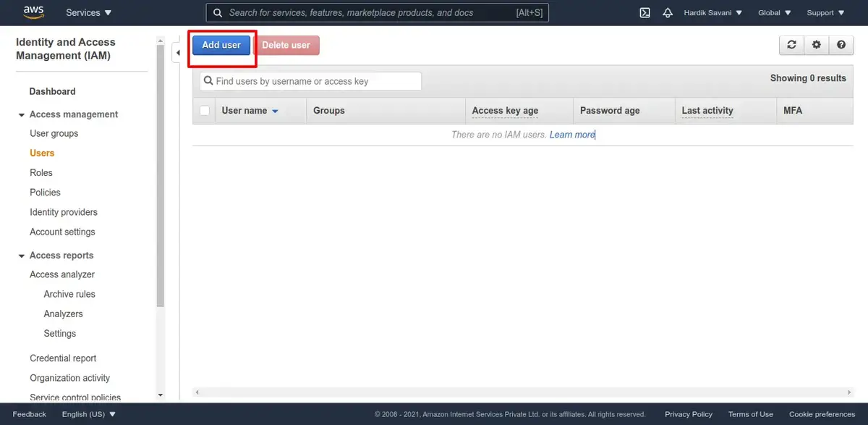The width and height of the screenshot is (868, 425).
Task: Click the Find users search field
Action: tap(311, 81)
